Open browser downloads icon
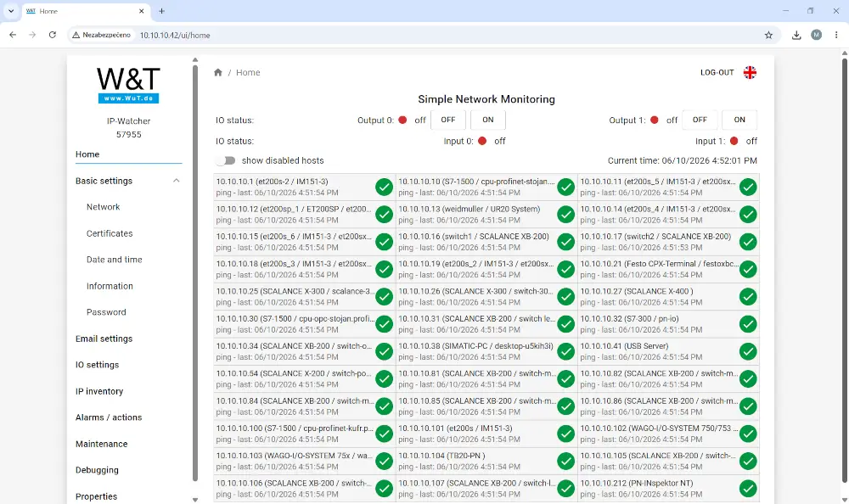849x504 pixels. pyautogui.click(x=796, y=35)
